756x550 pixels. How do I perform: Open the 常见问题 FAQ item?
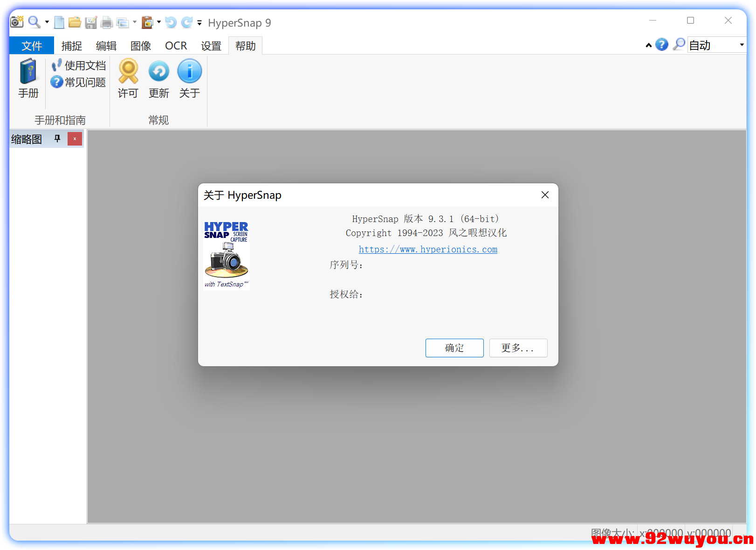pyautogui.click(x=78, y=82)
